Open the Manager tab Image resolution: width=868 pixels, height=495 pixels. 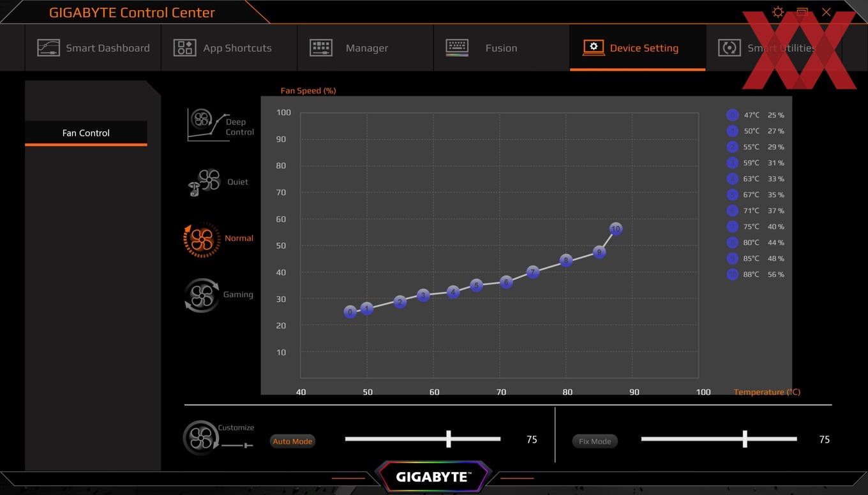tap(365, 48)
